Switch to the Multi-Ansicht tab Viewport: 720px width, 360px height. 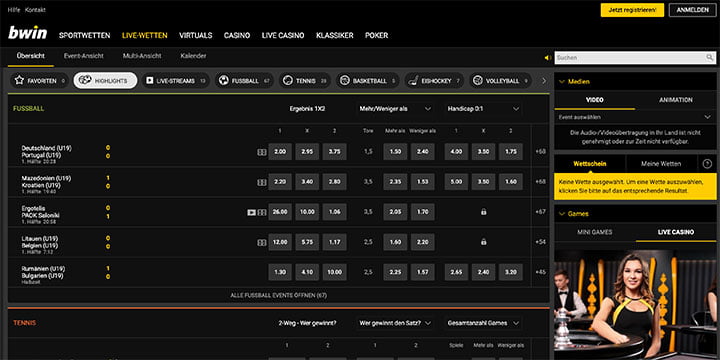[142, 56]
